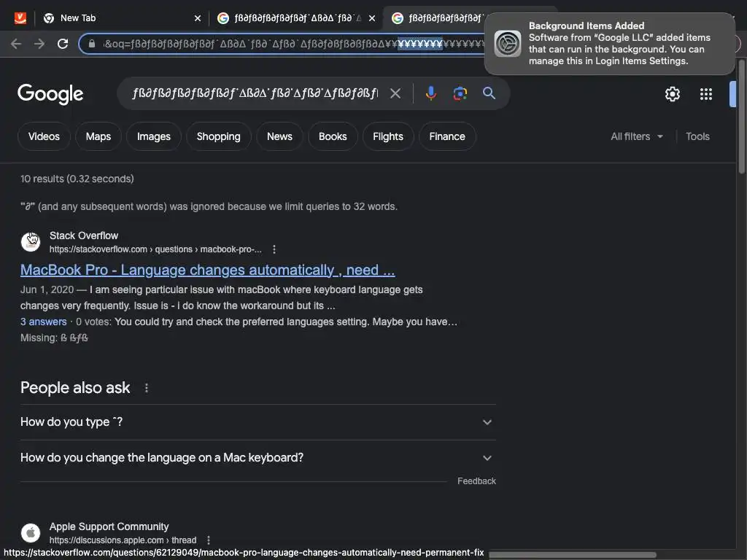Select the Shopping filter
The image size is (747, 560).
[218, 136]
